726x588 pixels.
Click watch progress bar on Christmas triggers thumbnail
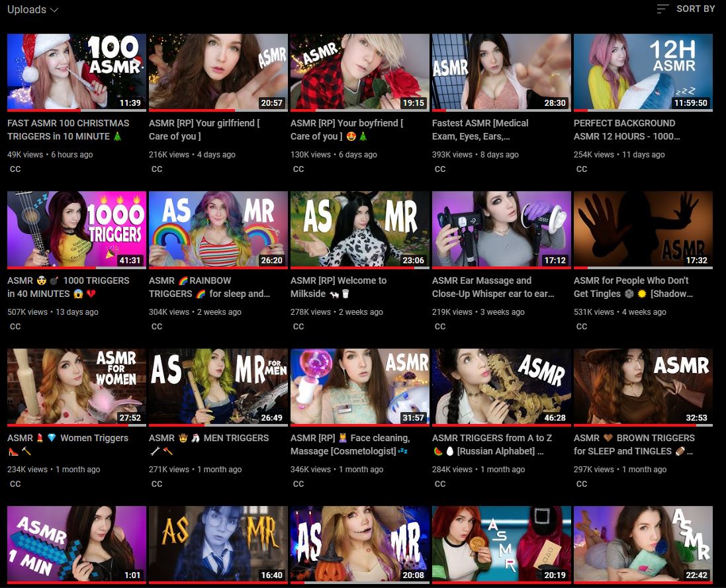pyautogui.click(x=77, y=110)
